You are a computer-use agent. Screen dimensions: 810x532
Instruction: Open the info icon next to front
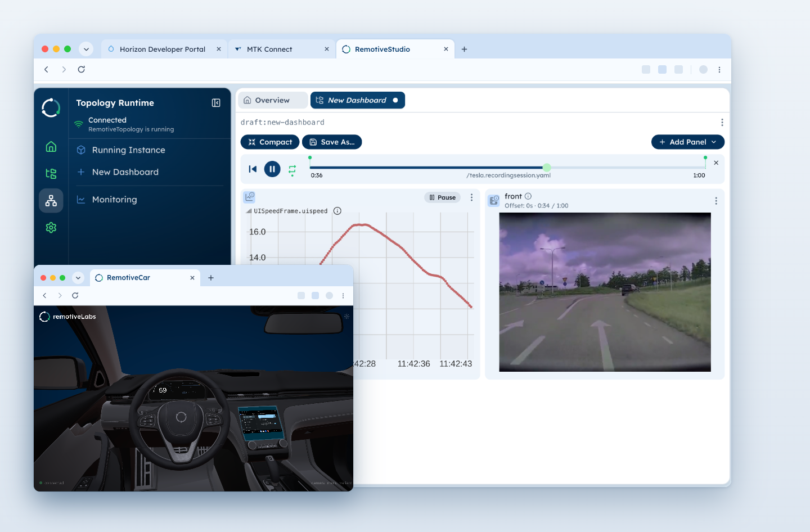[x=528, y=196]
